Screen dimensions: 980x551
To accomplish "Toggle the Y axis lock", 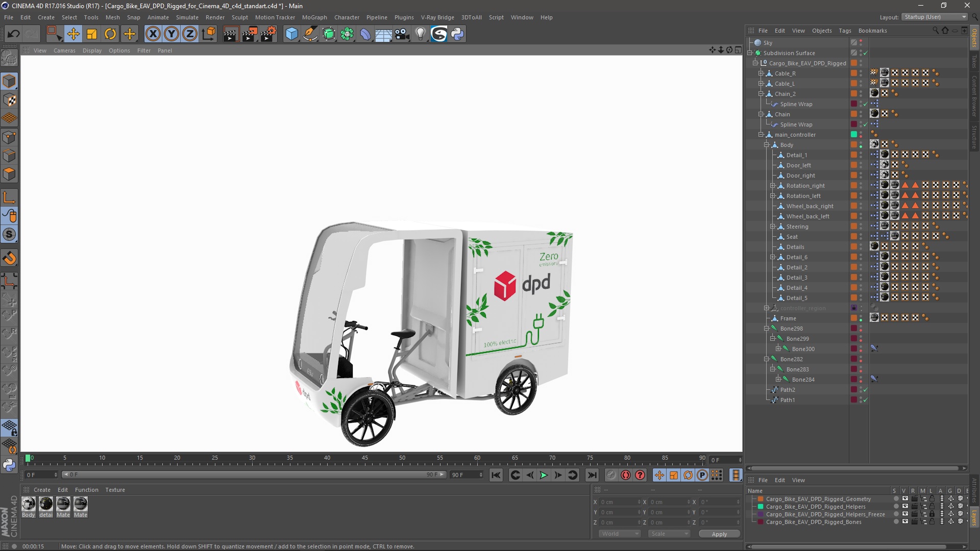I will pos(171,34).
